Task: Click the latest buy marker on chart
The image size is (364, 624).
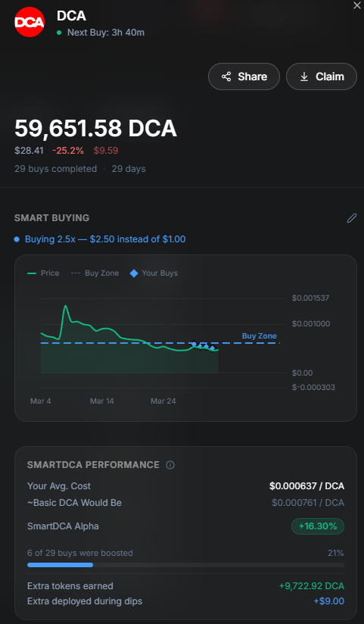Action: coord(213,348)
